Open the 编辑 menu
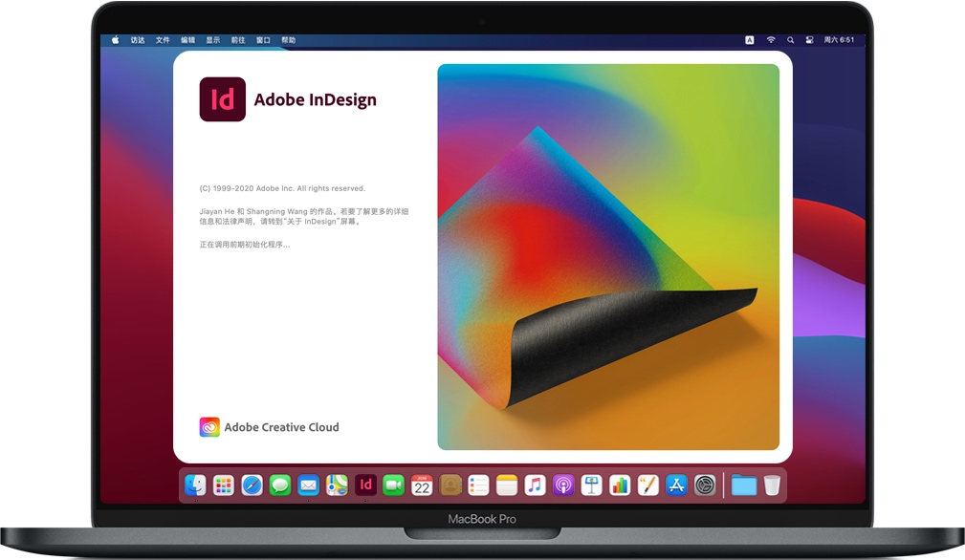The height and width of the screenshot is (560, 965). tap(187, 40)
